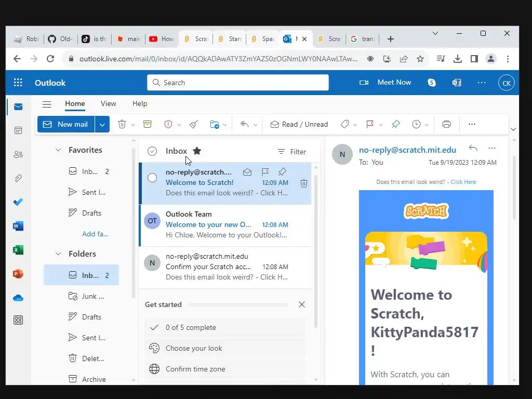Select the Welcome to Scratch message circle
532x399 pixels.
point(152,178)
